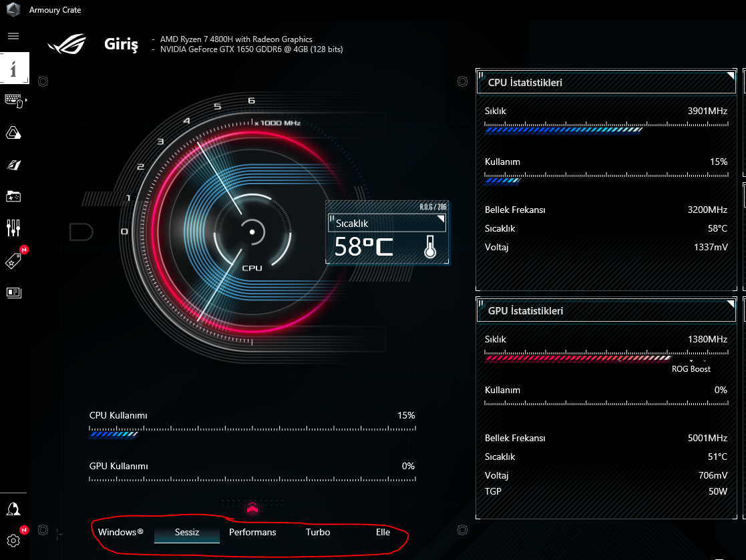Expand the Sıcaklık widget corner arrow
Viewport: 746px width, 560px height.
441,219
